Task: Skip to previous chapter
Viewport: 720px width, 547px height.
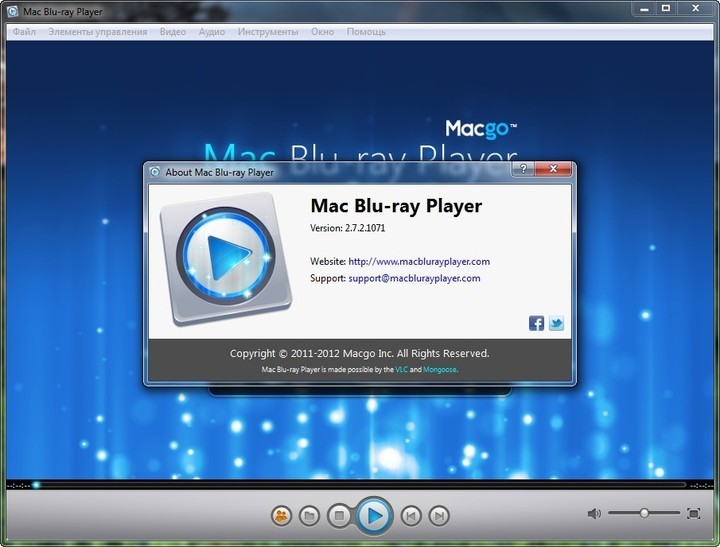Action: pyautogui.click(x=410, y=516)
